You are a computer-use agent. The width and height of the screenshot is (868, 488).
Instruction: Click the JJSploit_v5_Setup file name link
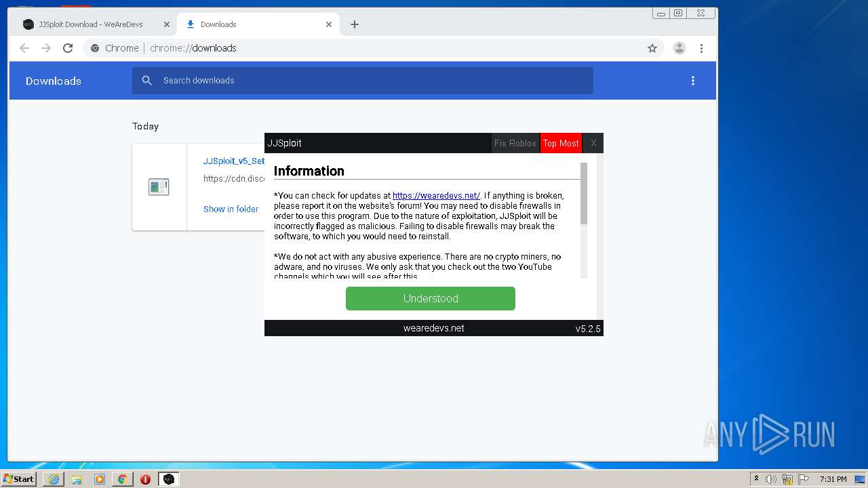234,161
